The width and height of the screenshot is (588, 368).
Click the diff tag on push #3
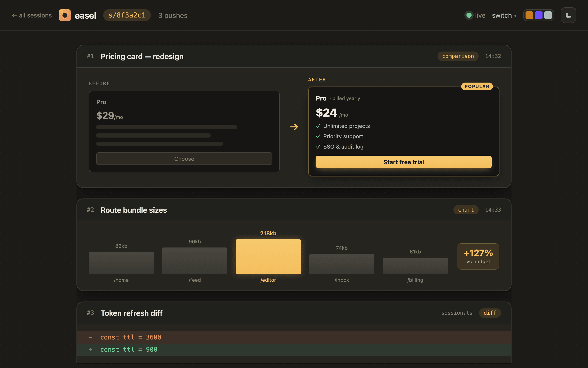point(490,313)
